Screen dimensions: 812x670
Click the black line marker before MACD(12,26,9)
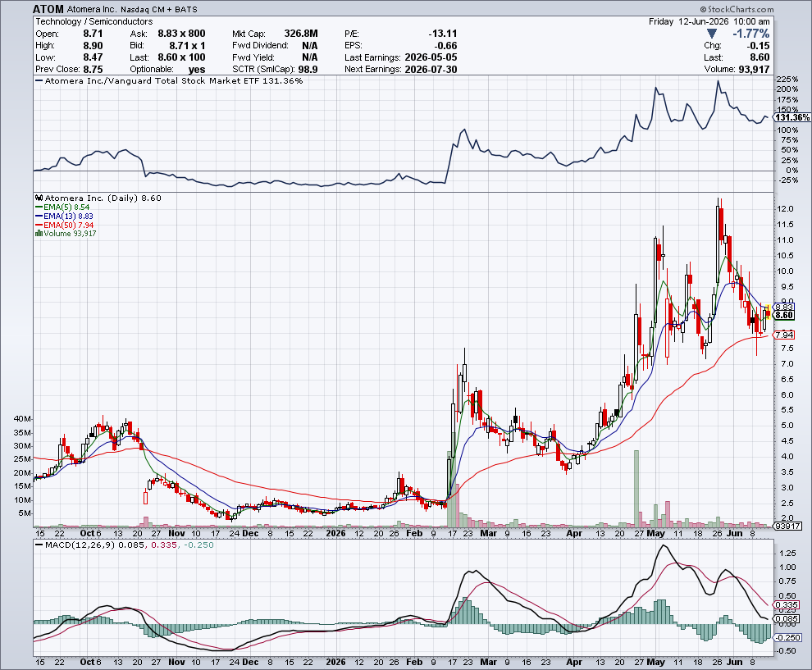(39, 545)
